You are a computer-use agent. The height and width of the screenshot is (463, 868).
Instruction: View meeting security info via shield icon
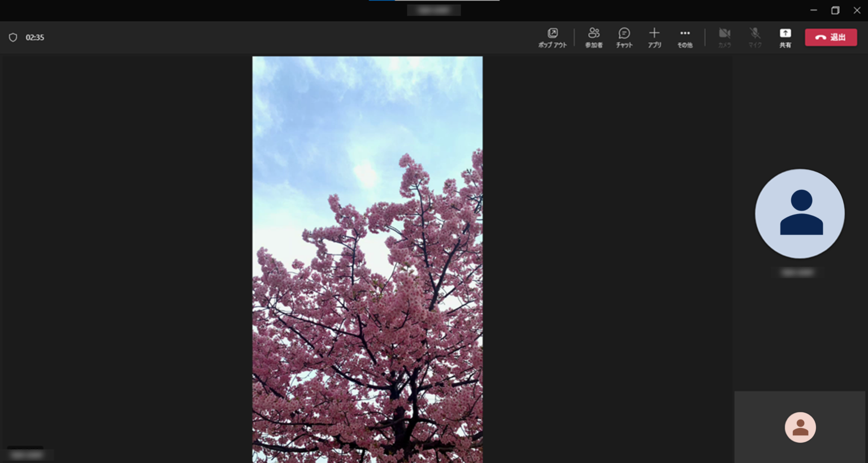click(x=14, y=37)
